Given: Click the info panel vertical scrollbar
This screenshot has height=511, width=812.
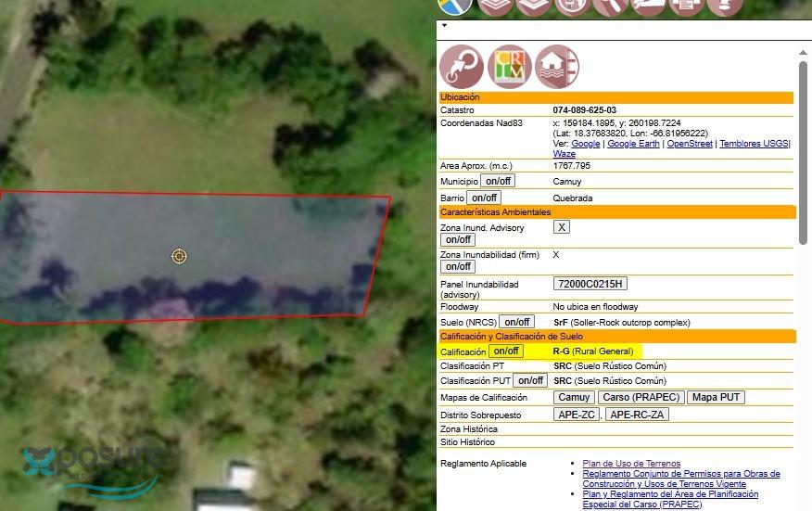Looking at the screenshot, I should pos(803,148).
